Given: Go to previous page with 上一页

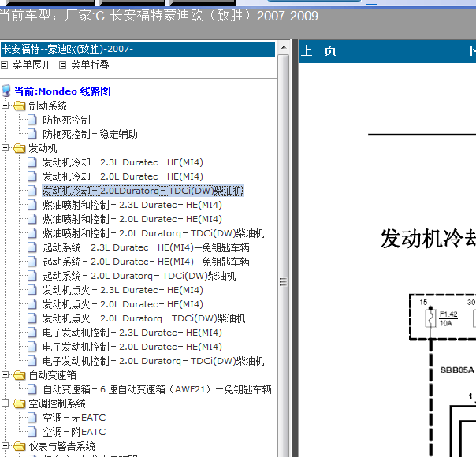Looking at the screenshot, I should click(x=318, y=50).
